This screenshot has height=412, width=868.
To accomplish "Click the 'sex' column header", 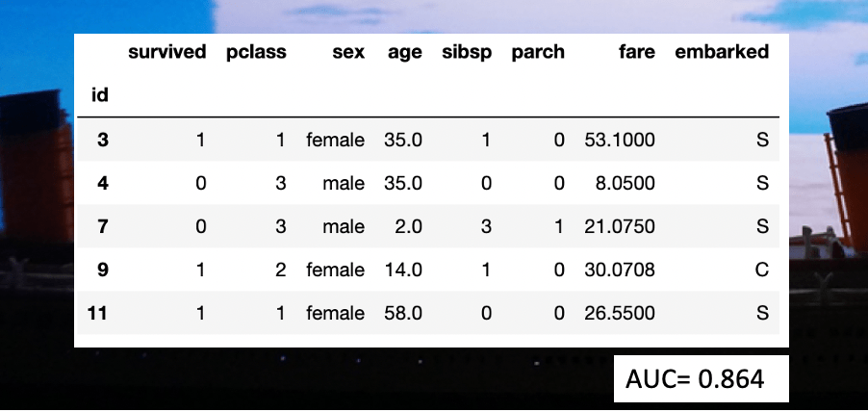I will [x=348, y=53].
